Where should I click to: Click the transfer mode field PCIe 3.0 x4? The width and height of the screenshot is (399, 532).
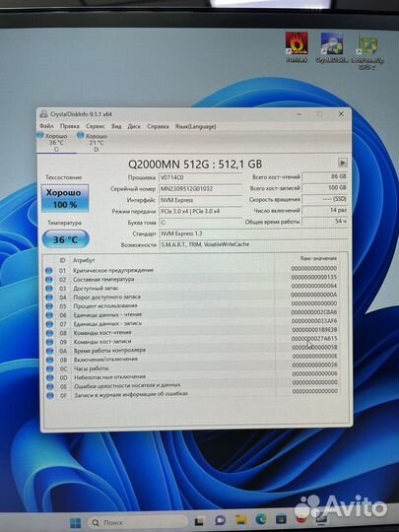pos(200,211)
